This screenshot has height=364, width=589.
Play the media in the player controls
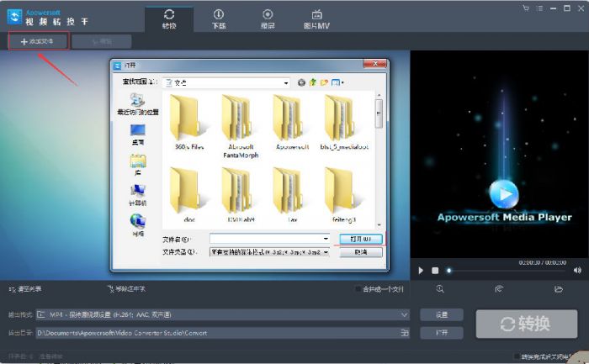click(x=421, y=271)
